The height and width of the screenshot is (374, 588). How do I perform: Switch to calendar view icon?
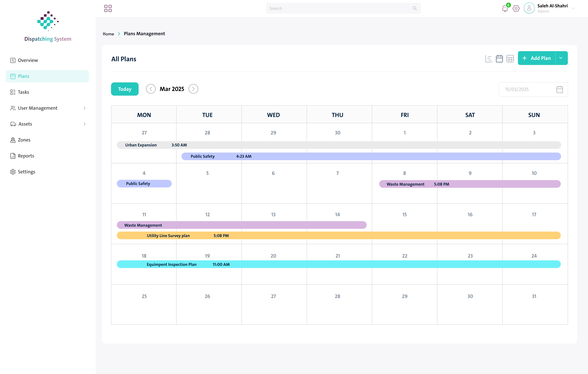point(499,59)
